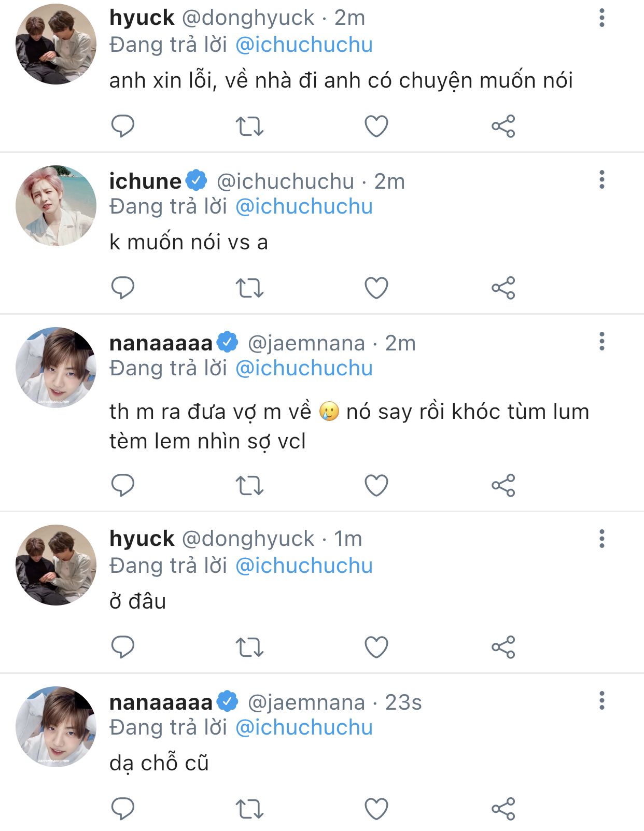
Task: Reply to nanaaaaa's 'dạ chỗ cũ' tweet
Action: tap(123, 809)
